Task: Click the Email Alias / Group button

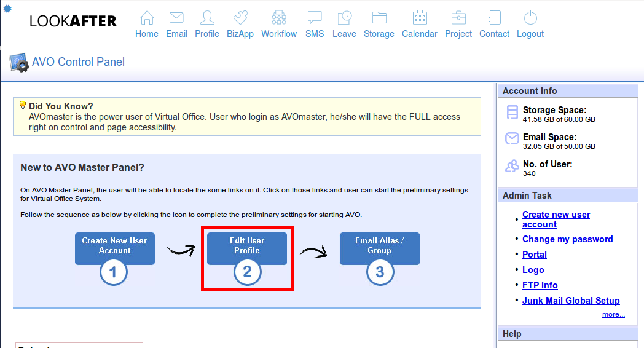Action: (380, 248)
